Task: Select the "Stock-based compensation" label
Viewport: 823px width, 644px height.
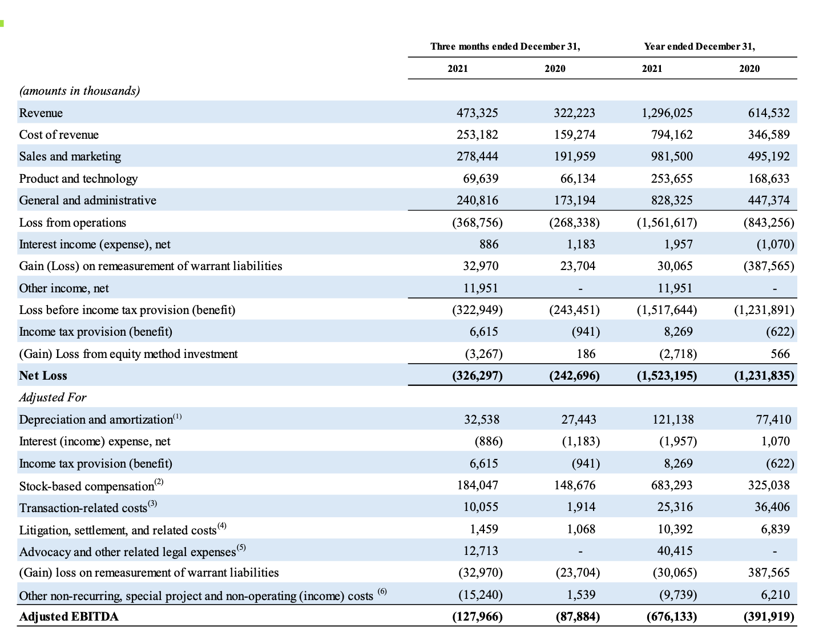Action: coord(87,486)
